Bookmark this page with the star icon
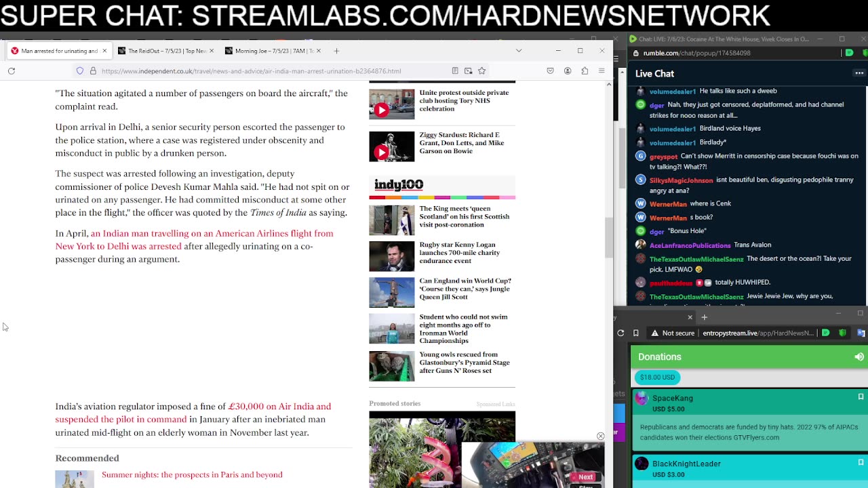 pyautogui.click(x=481, y=70)
